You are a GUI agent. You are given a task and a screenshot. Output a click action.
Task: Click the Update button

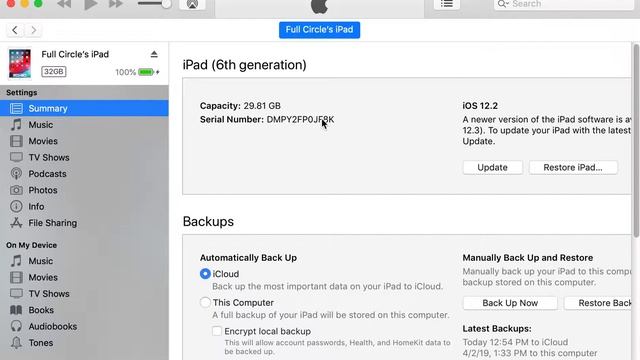[x=492, y=167]
